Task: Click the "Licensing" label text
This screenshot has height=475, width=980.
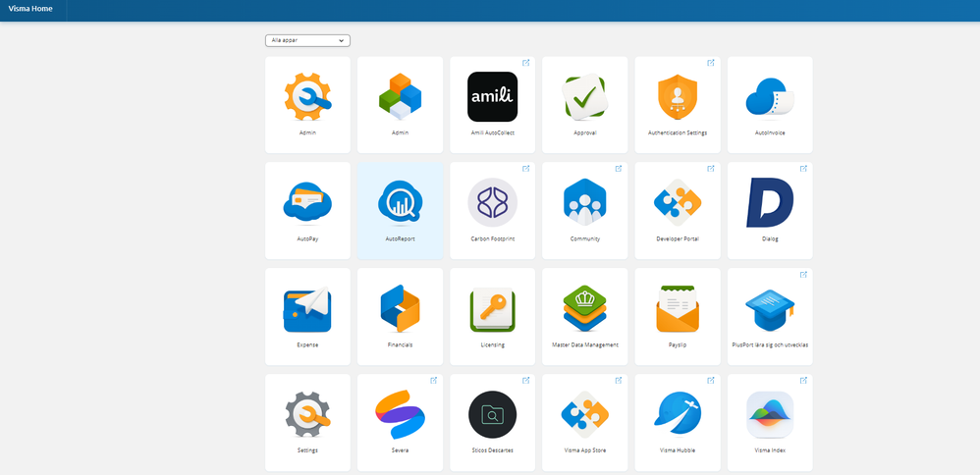Action: (x=493, y=345)
